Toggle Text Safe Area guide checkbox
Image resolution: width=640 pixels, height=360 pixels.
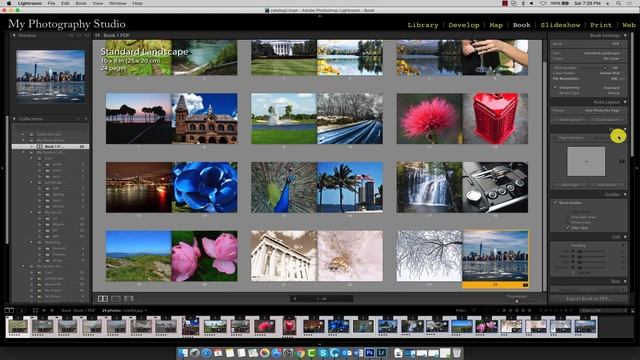point(567,217)
